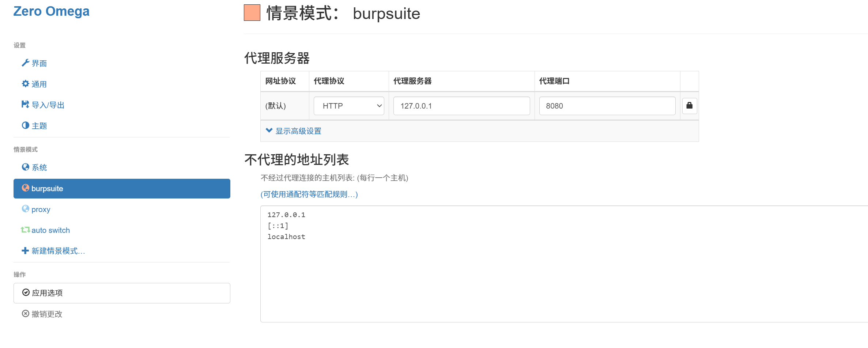Click the globe icon beside 系统

tap(25, 167)
